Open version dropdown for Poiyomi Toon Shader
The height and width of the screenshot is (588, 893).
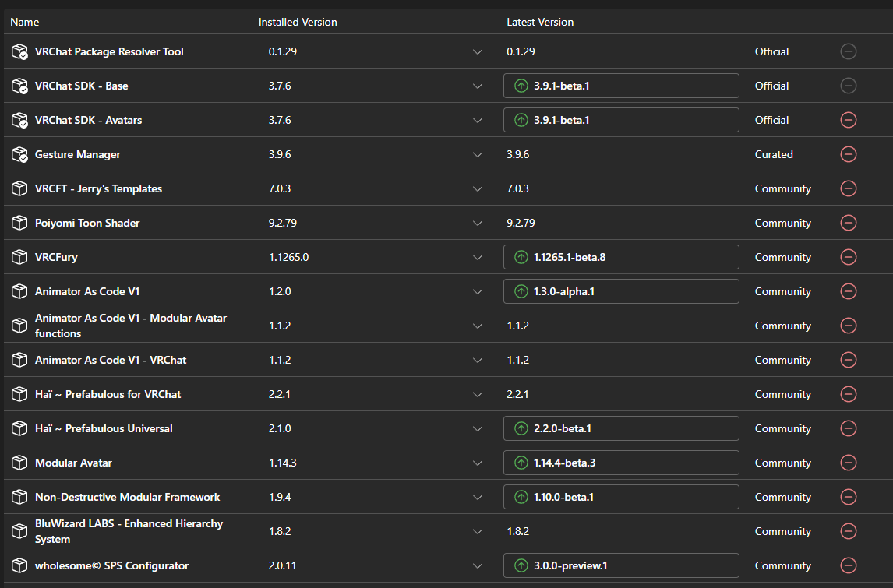(477, 224)
